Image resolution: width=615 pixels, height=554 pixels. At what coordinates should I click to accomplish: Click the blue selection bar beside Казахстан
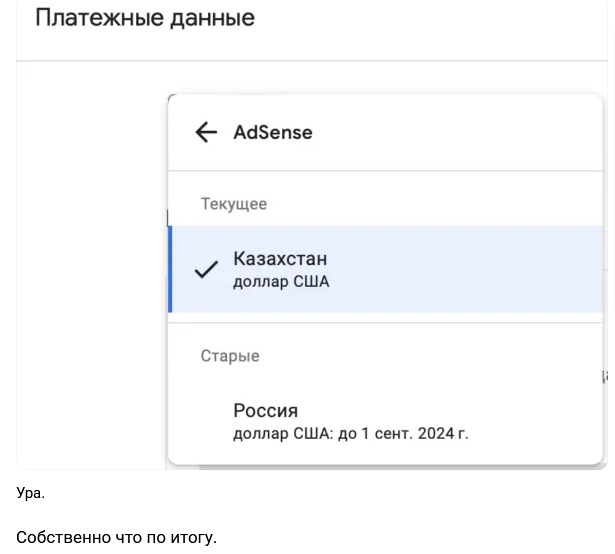[x=170, y=269]
